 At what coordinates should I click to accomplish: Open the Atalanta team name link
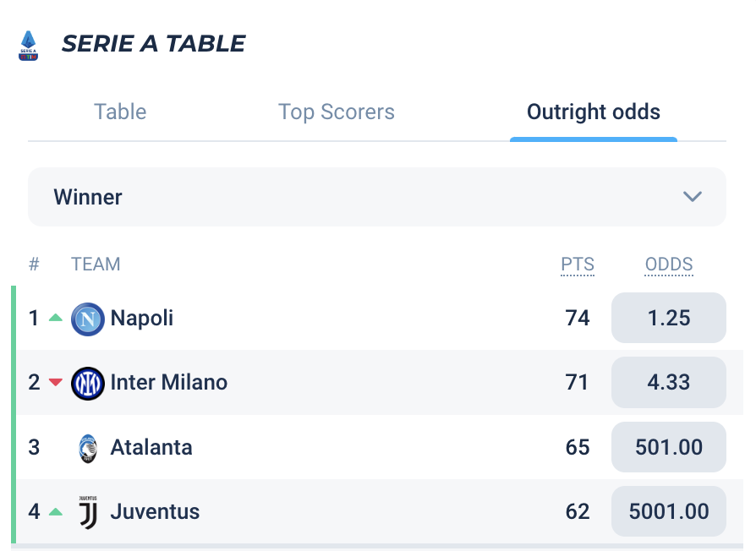click(x=151, y=447)
